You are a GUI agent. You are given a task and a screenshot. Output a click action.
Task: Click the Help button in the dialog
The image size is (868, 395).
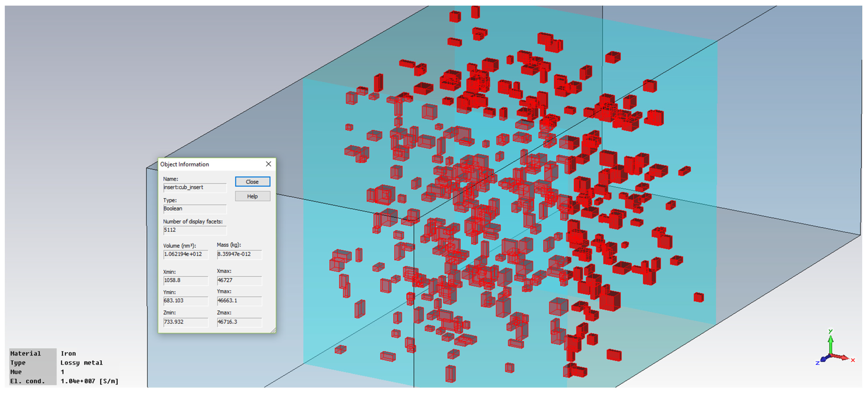tap(252, 196)
